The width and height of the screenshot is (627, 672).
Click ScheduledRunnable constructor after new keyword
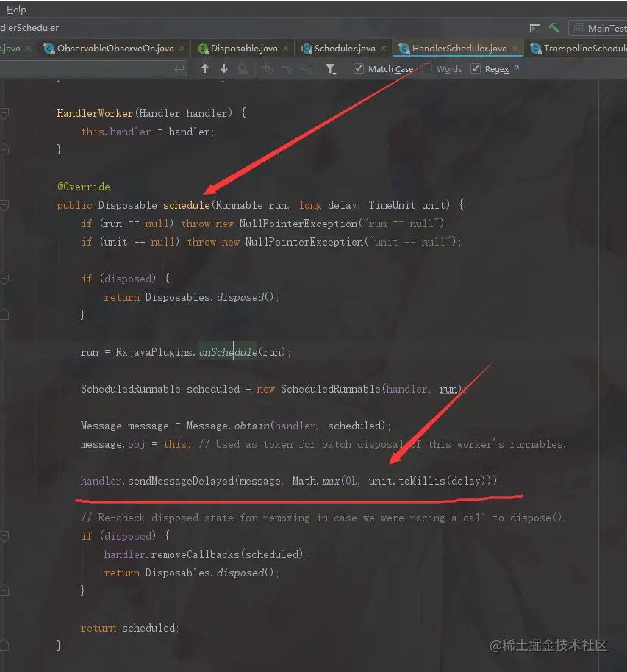[331, 389]
